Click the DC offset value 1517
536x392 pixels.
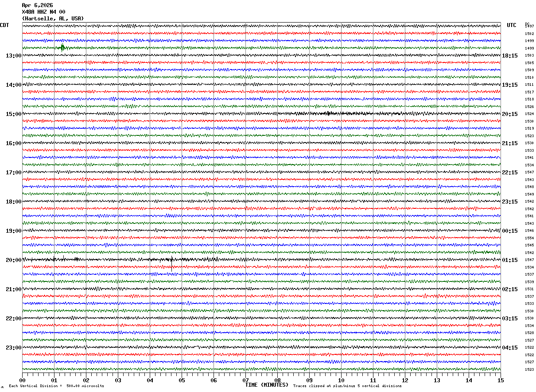click(x=529, y=92)
